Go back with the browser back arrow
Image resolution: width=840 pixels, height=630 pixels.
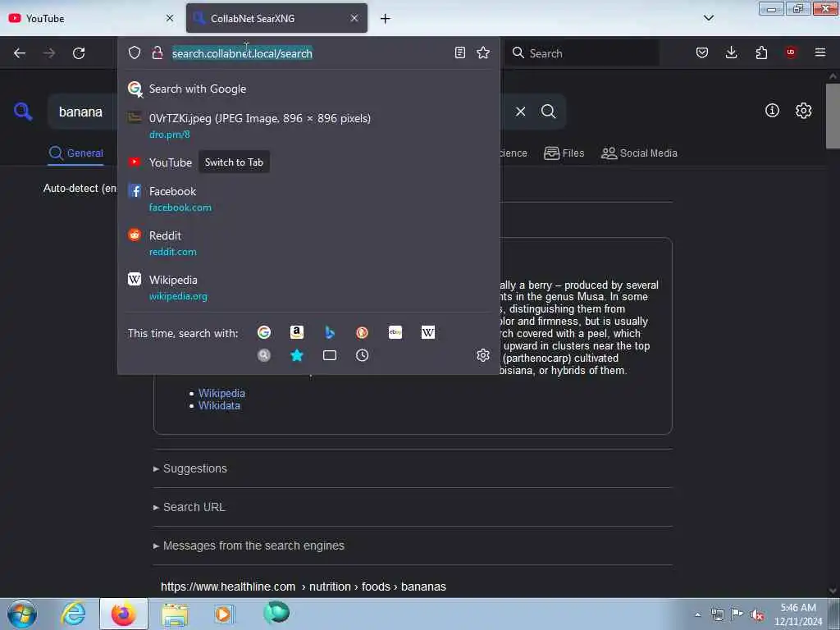20,53
